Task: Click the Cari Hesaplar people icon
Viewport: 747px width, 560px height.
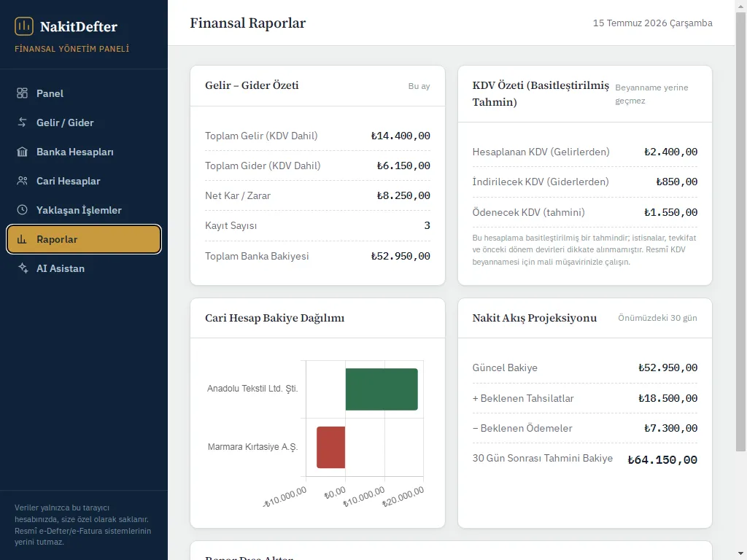Action: (23, 181)
